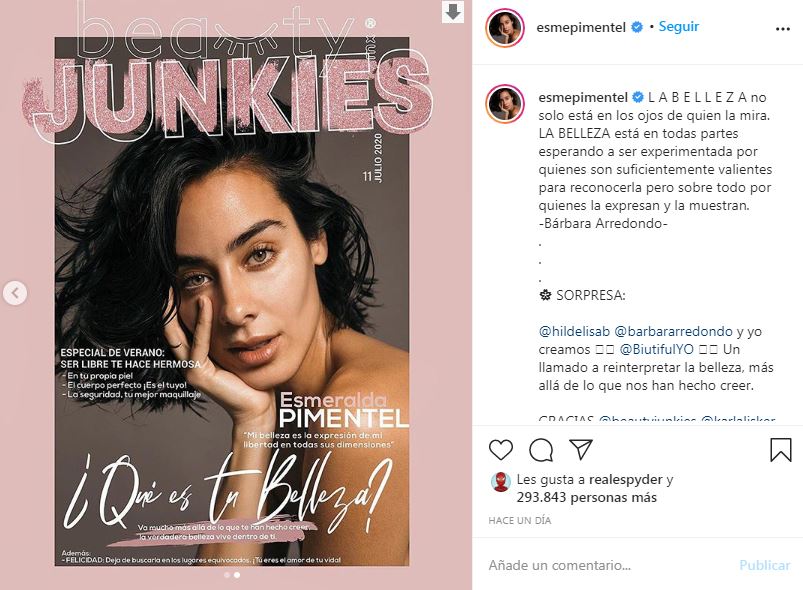
Task: Click the Publicar button
Action: [x=765, y=565]
